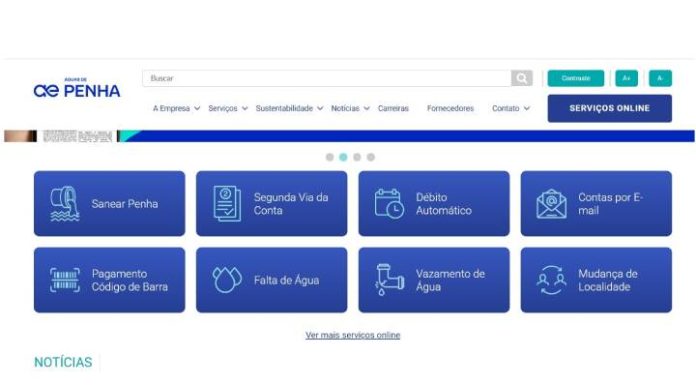Screen dimensions: 696x385
Task: Click the Sanear Penha pipe icon
Action: tap(65, 204)
